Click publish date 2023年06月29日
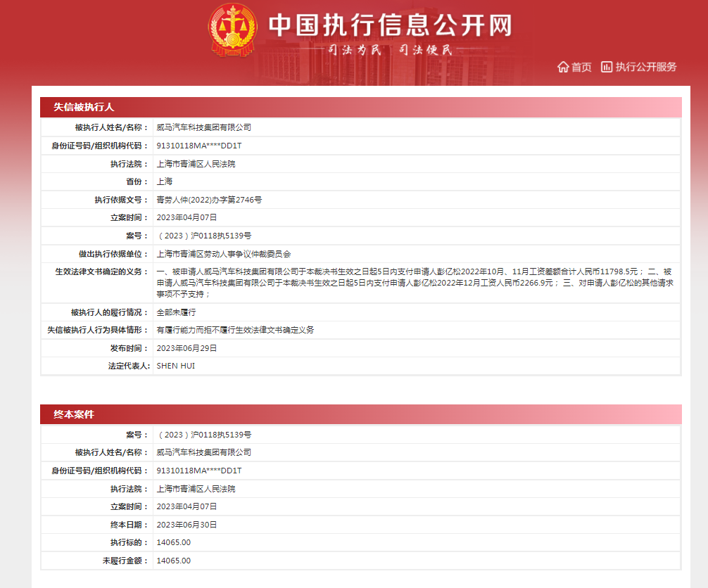Viewport: 708px width, 588px height. pos(187,348)
